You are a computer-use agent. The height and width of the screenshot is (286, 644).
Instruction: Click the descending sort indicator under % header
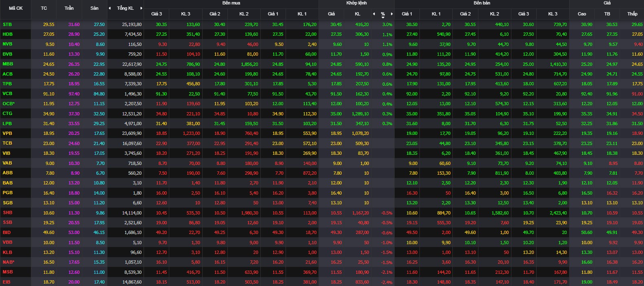(383, 17)
